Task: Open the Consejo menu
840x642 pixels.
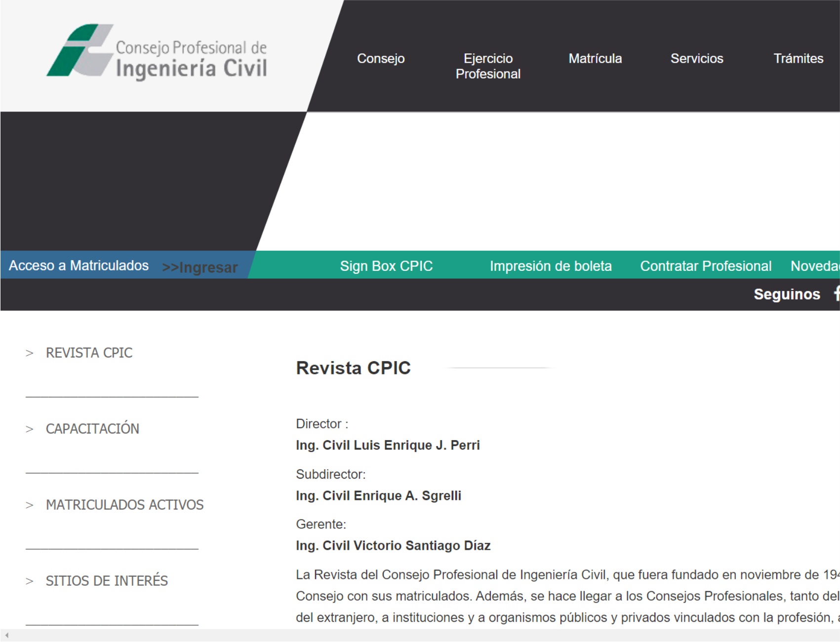Action: pyautogui.click(x=381, y=59)
